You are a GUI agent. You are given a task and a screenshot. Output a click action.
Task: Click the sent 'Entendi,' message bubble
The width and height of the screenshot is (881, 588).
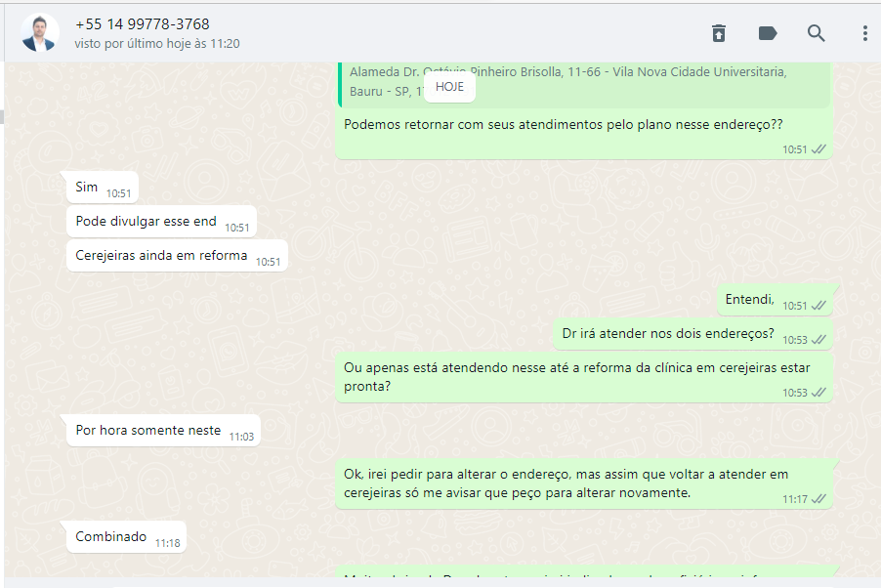(775, 300)
